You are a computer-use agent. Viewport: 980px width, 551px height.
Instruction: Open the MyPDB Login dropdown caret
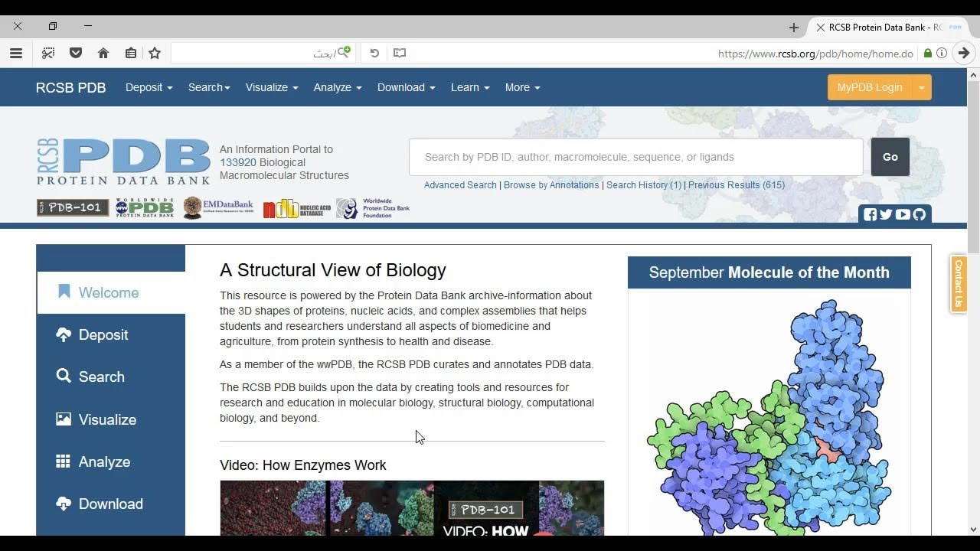(x=922, y=87)
